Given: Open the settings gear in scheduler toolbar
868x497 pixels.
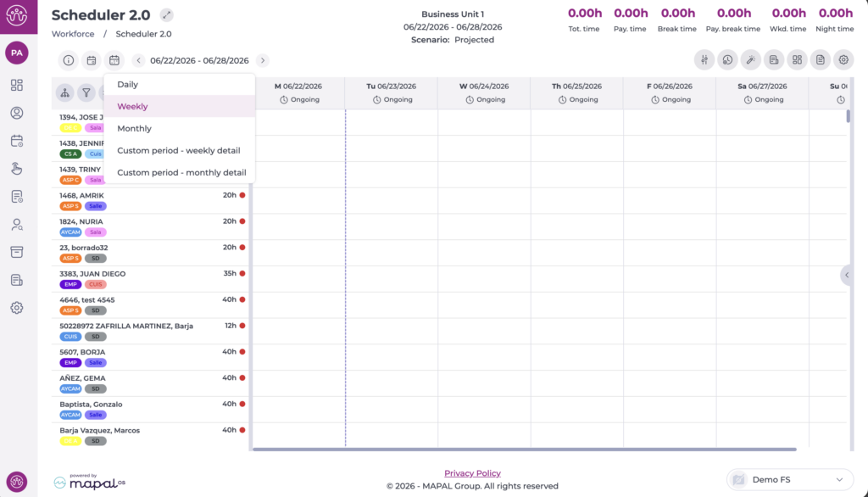Looking at the screenshot, I should tap(843, 60).
